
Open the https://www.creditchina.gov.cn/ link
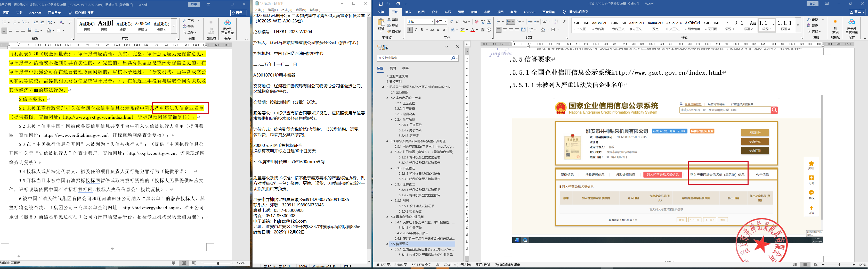[x=76, y=135]
